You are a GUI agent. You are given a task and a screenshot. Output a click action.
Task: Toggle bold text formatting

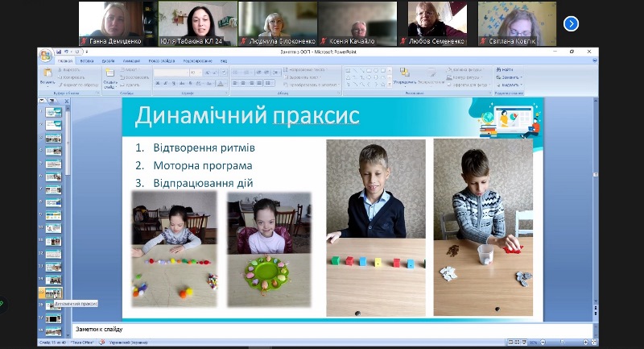156,82
